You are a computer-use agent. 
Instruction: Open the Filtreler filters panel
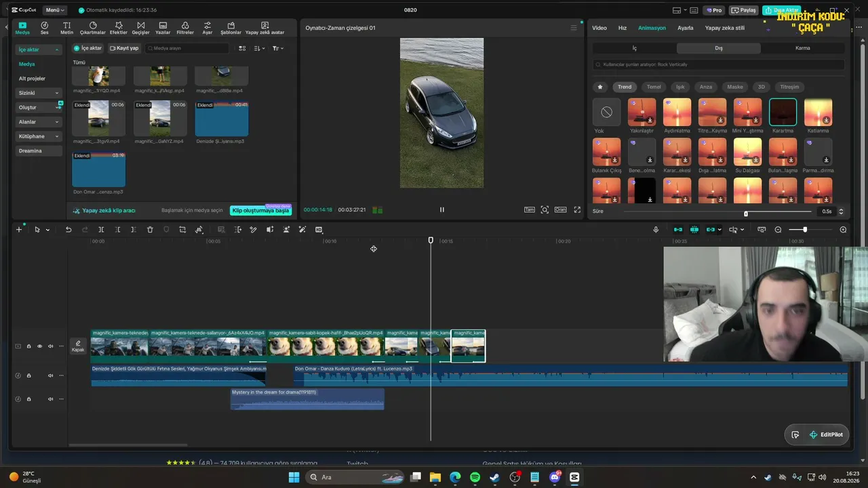point(185,28)
